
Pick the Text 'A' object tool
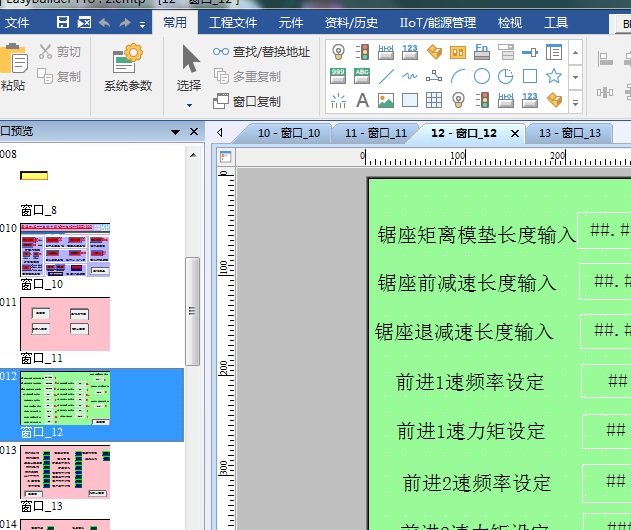pyautogui.click(x=362, y=100)
